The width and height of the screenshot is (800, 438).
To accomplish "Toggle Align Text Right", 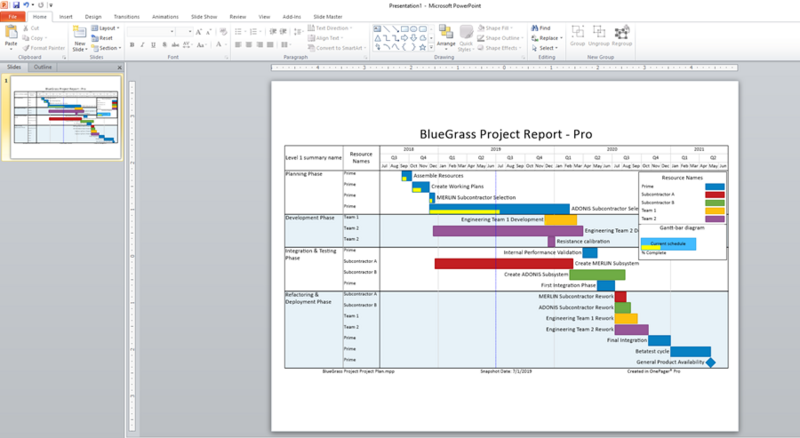I will 259,45.
